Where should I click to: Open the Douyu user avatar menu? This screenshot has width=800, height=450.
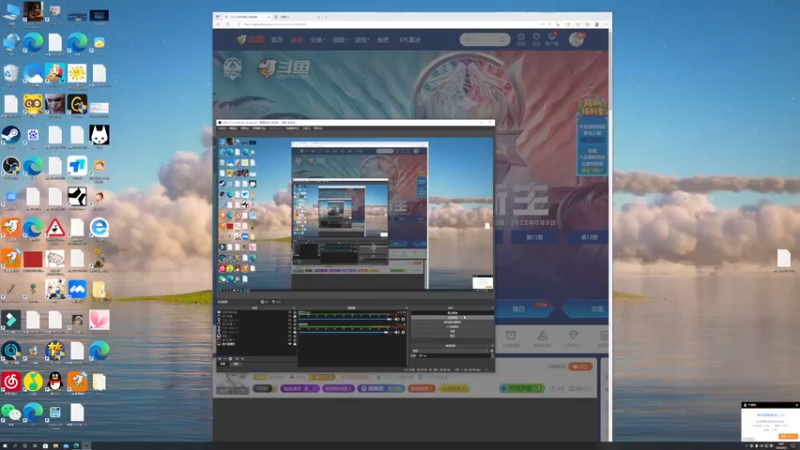(x=577, y=39)
